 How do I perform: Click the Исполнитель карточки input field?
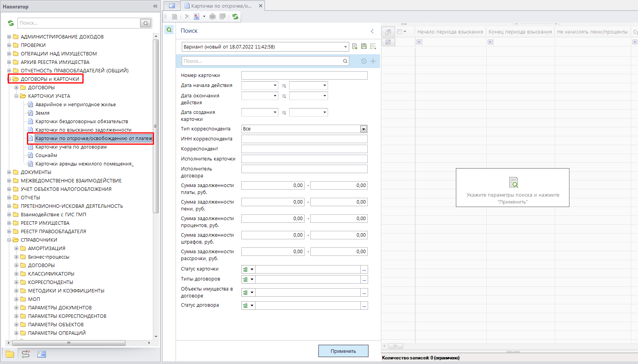[x=305, y=159]
